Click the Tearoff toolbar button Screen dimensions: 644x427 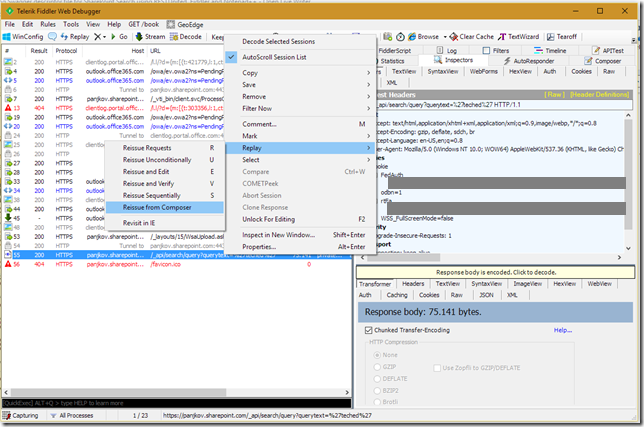561,37
